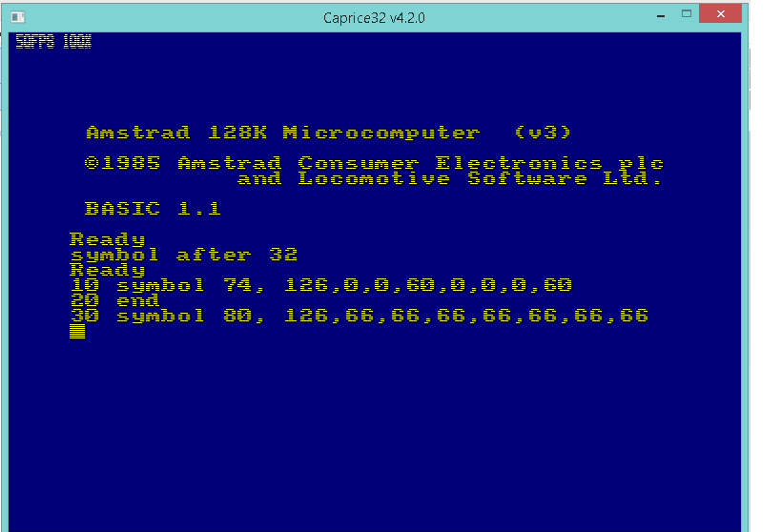
Task: Click program line 20 end
Action: point(114,300)
